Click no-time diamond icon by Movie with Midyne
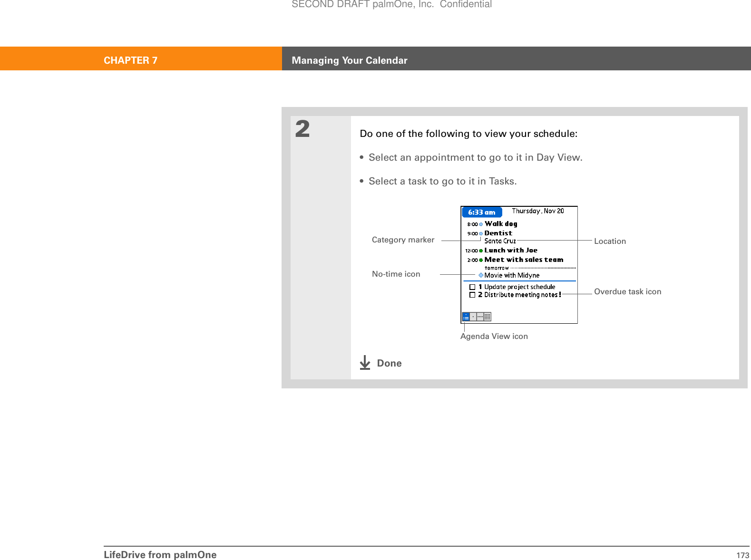 481,275
